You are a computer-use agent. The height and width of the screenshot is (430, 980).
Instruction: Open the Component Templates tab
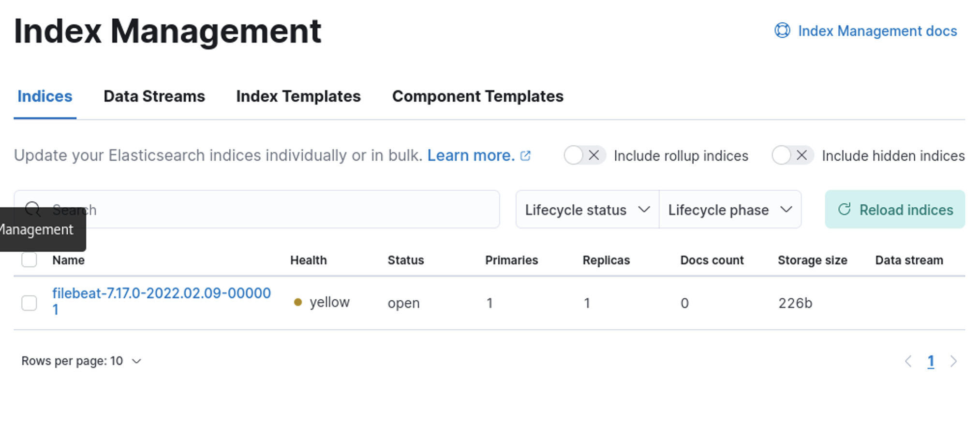(477, 96)
